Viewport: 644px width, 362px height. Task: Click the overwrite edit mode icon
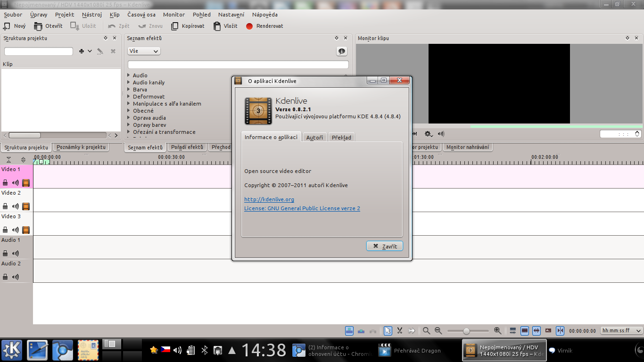coord(361,331)
